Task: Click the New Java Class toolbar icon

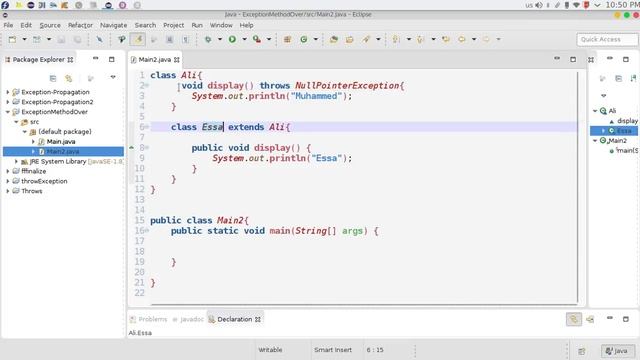Action: point(304,39)
